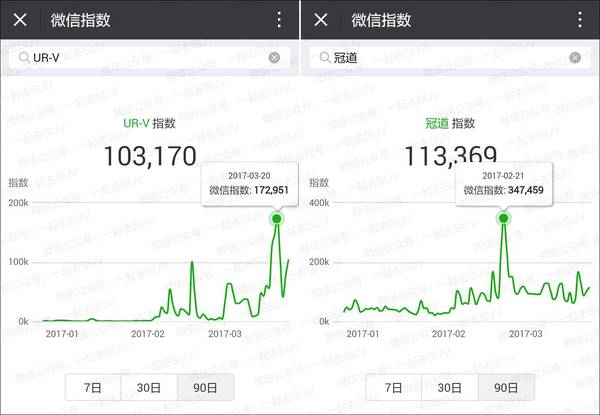Click the 微信指数 title in left header
This screenshot has height=415, width=600.
coord(81,20)
